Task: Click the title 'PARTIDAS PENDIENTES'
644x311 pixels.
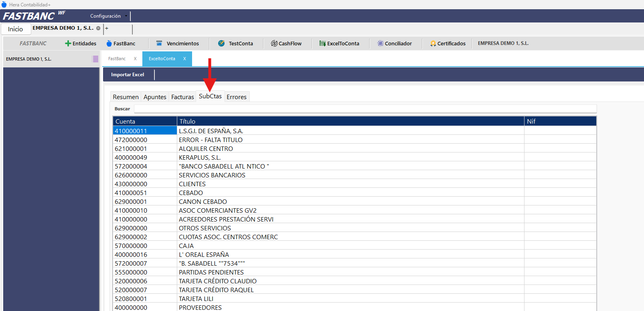Action: click(211, 272)
